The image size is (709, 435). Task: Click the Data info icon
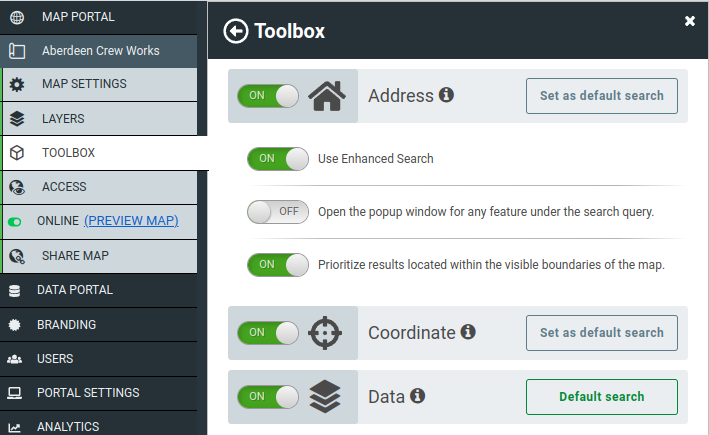[x=417, y=396]
